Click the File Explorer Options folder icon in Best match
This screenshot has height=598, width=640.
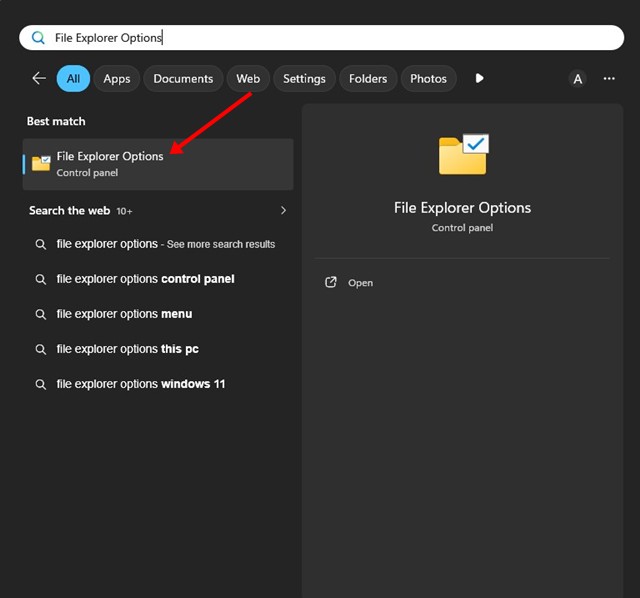[x=41, y=164]
